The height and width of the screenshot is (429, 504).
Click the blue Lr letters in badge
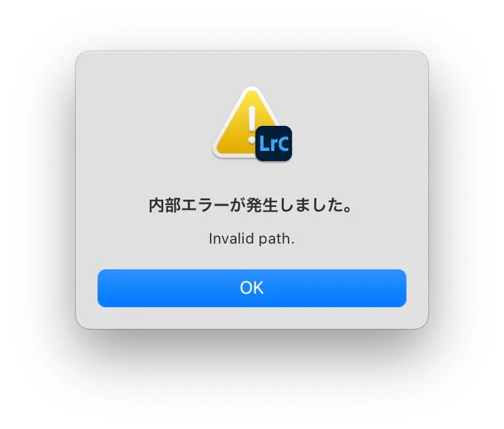[x=266, y=143]
